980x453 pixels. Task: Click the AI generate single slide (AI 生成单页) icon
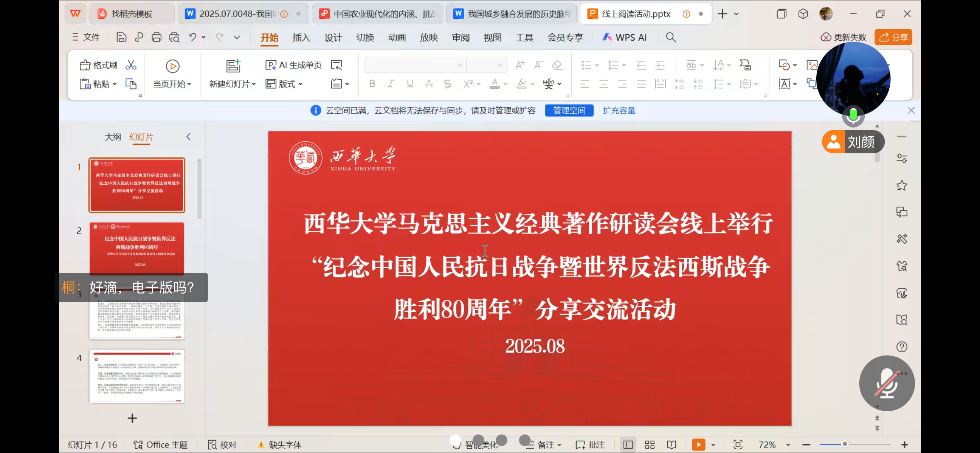tap(271, 65)
